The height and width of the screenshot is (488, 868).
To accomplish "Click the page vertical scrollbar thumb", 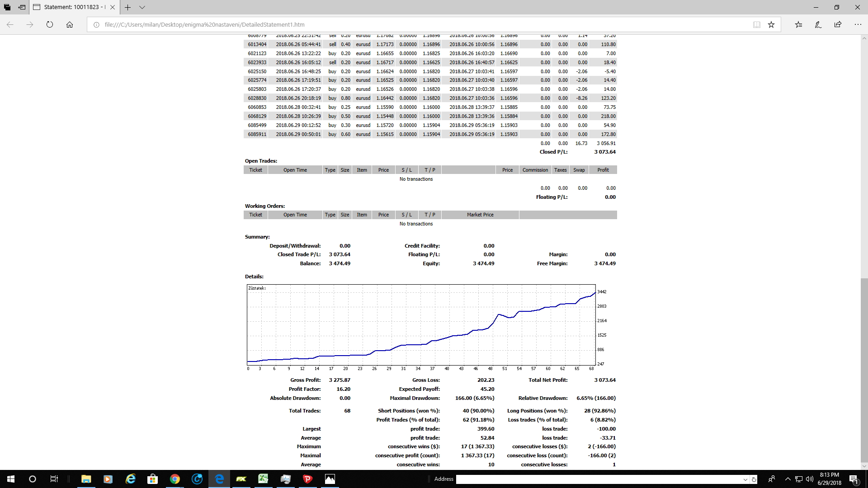I will 864,371.
